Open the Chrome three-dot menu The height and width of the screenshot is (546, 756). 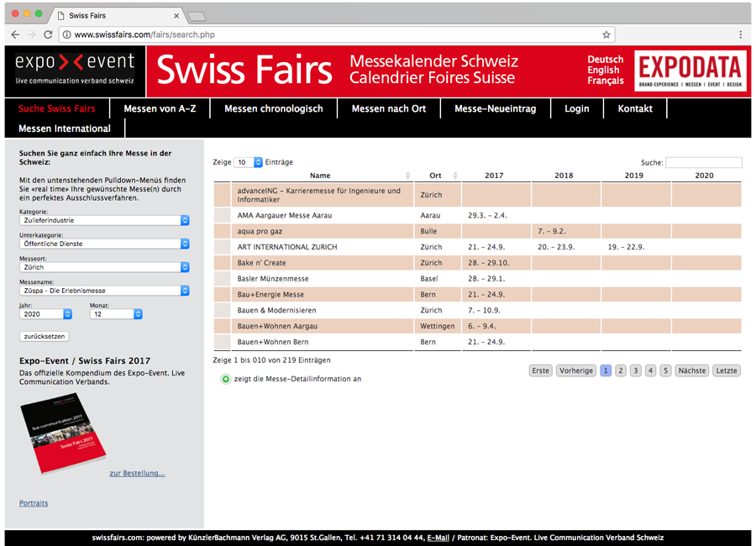click(741, 34)
